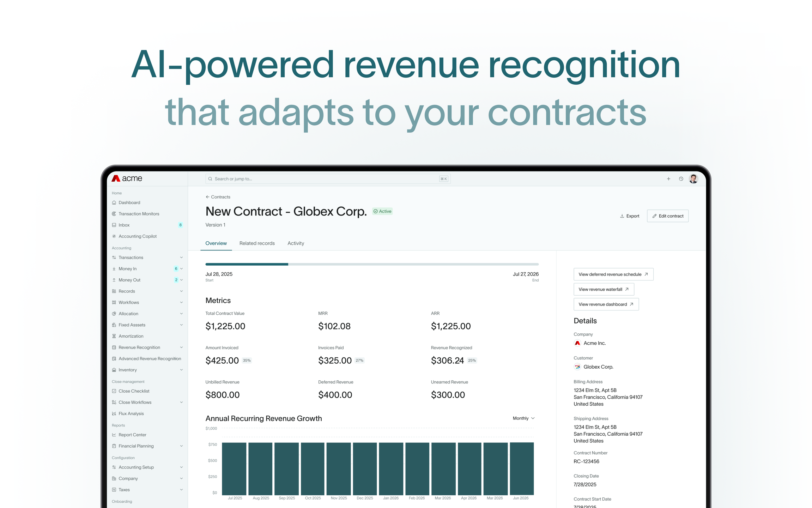Click the Acme Inc. company logo
Image resolution: width=812 pixels, height=508 pixels.
(577, 343)
